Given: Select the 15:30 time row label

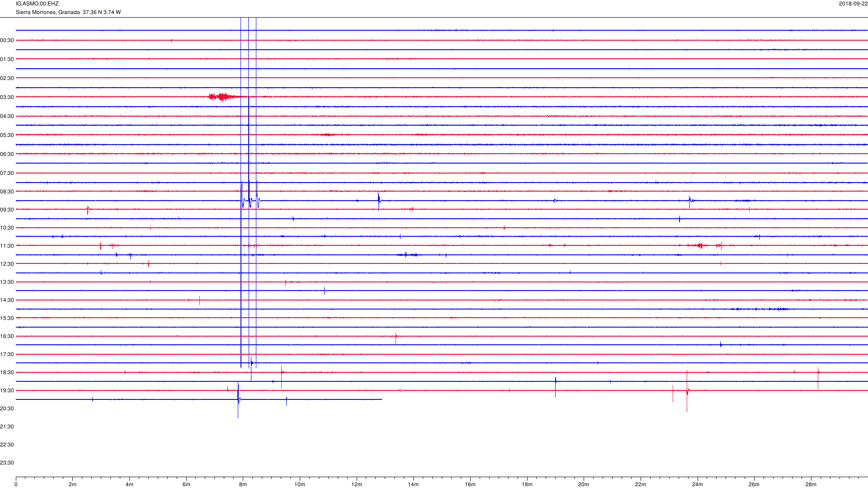Looking at the screenshot, I should [7, 318].
